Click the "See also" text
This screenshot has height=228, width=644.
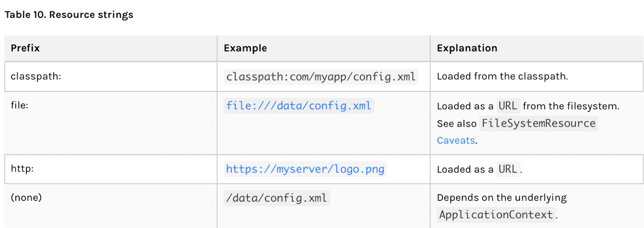coord(457,123)
